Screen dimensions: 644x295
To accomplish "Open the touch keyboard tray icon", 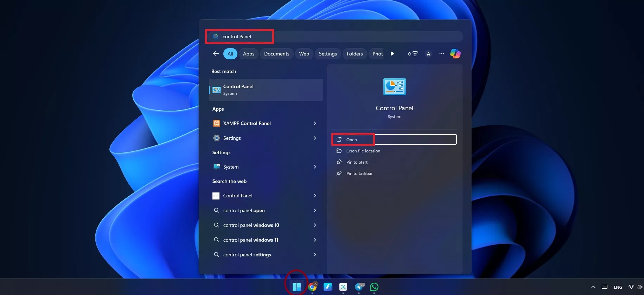I will [x=605, y=287].
